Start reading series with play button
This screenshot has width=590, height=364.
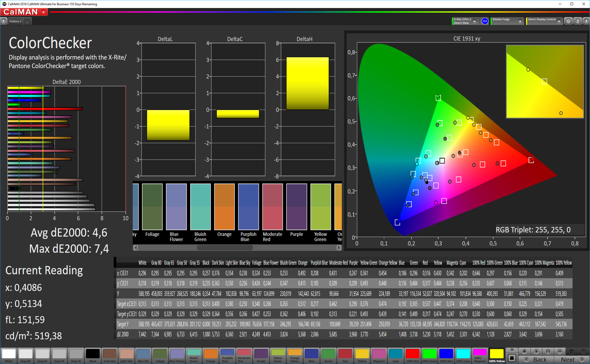pos(536,351)
